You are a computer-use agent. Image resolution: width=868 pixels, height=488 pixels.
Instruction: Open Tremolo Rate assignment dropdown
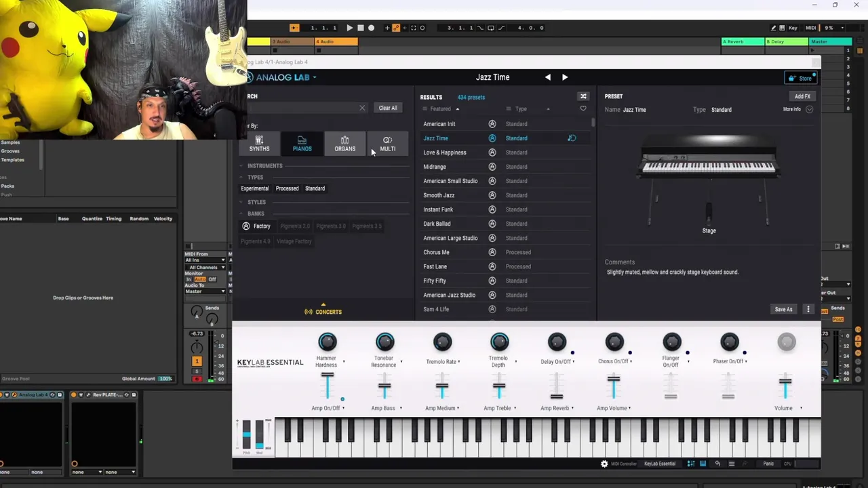click(459, 362)
